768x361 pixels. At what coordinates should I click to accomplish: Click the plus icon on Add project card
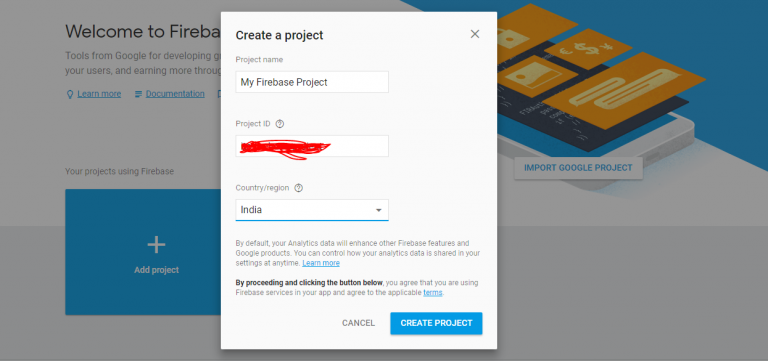pos(156,244)
